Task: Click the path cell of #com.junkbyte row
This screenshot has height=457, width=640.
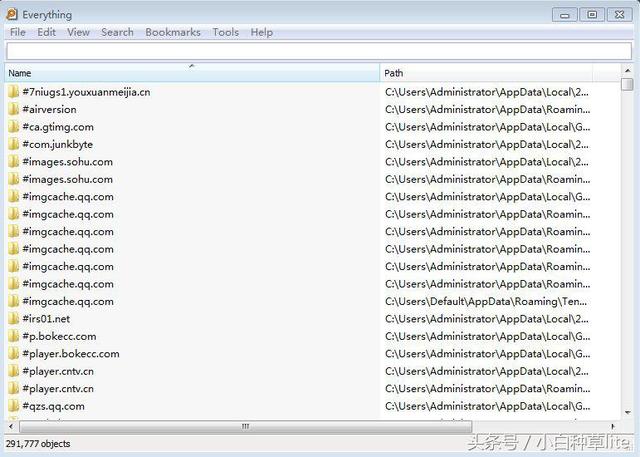Action: [x=487, y=144]
